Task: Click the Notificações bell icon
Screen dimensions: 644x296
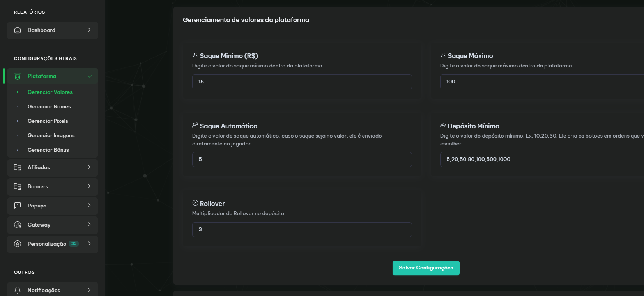Action: [17, 290]
